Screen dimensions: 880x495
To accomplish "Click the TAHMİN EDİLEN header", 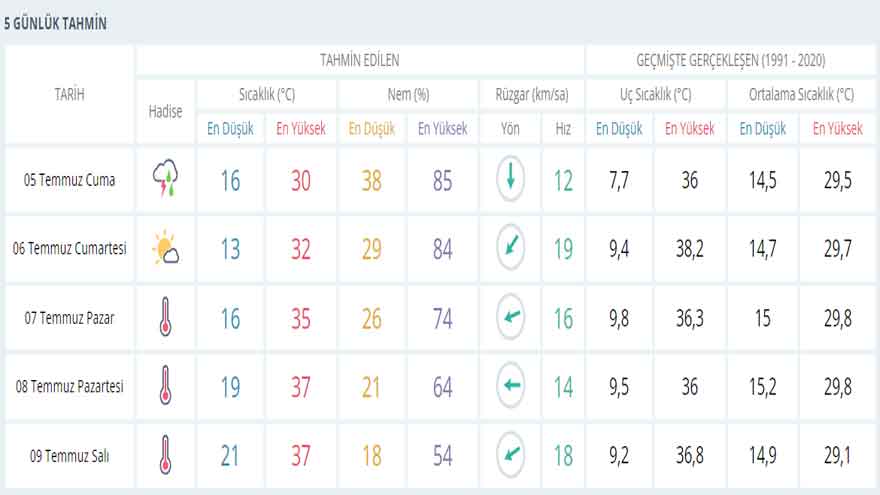I will pyautogui.click(x=360, y=60).
